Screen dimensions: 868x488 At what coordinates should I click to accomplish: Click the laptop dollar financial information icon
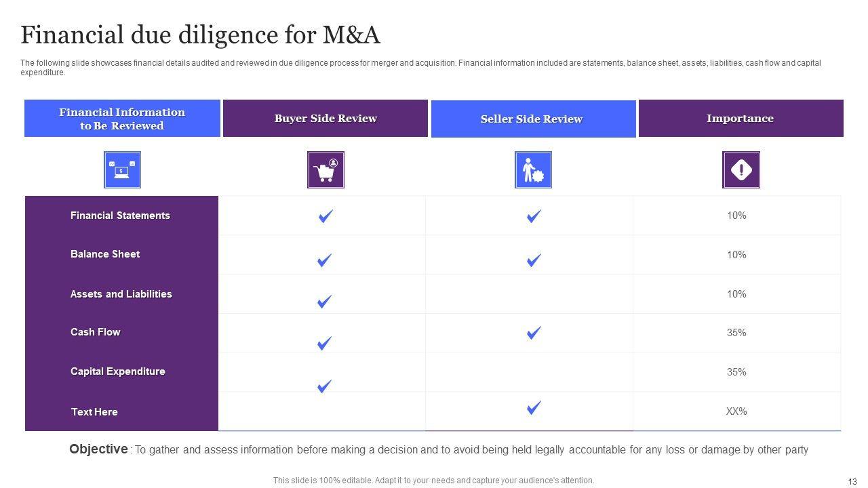click(122, 169)
